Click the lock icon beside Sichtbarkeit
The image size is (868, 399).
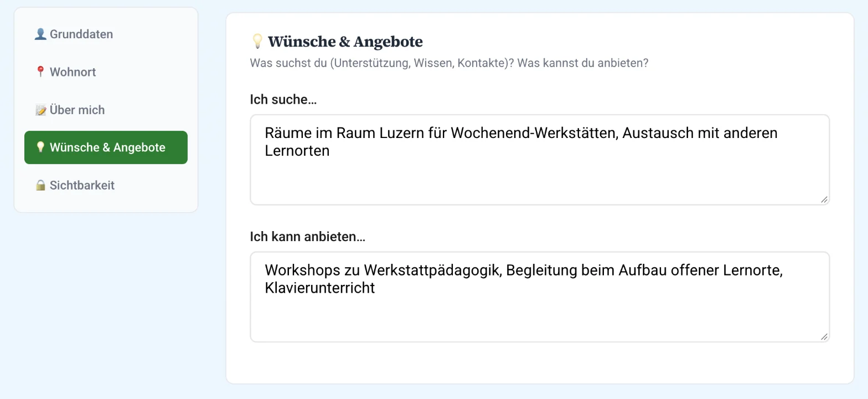40,185
